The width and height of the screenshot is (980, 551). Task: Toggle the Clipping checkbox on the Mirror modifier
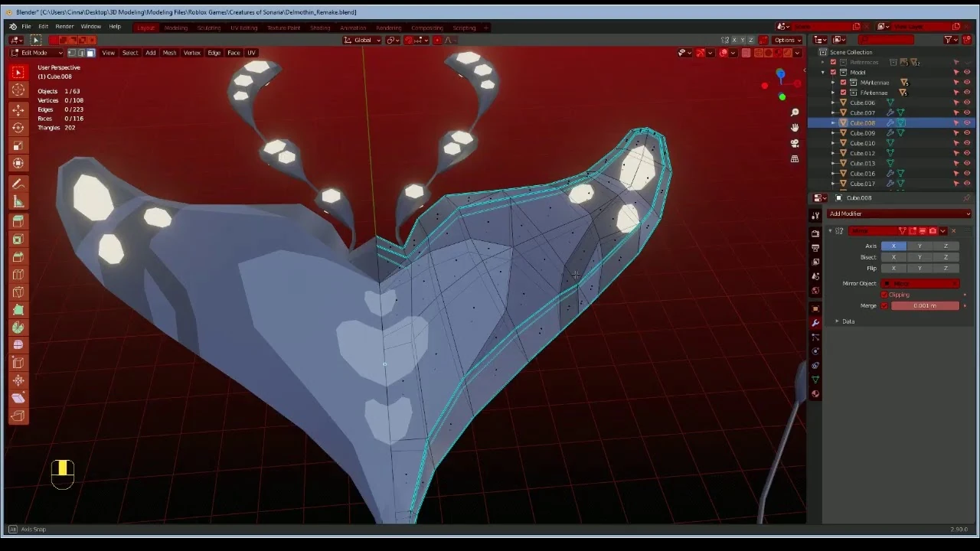pos(884,295)
